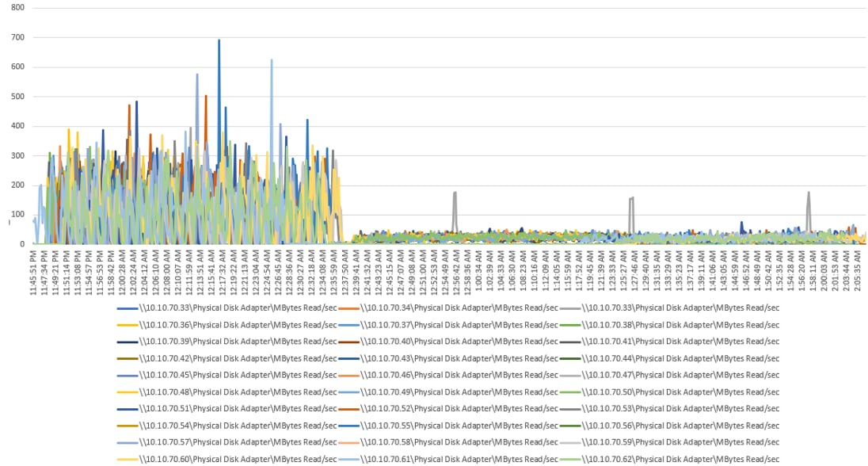
Task: Select the 12:56:42 AM time axis label
Action: (x=457, y=273)
